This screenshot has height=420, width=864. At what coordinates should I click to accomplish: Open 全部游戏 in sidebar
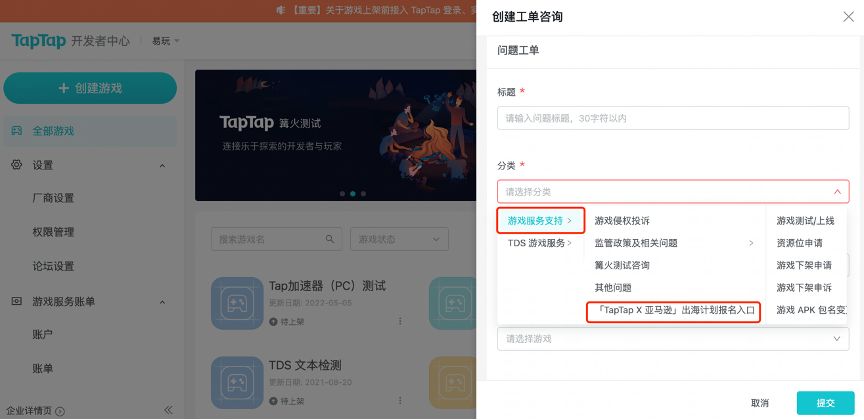[90, 131]
